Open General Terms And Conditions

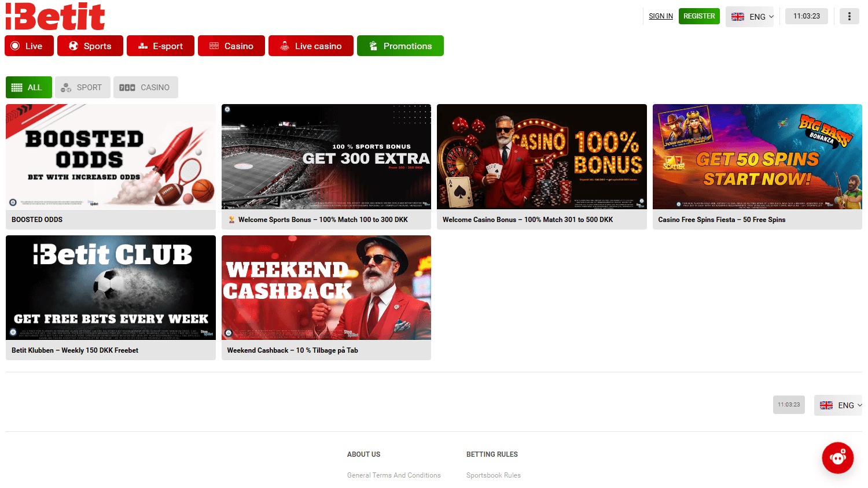393,475
